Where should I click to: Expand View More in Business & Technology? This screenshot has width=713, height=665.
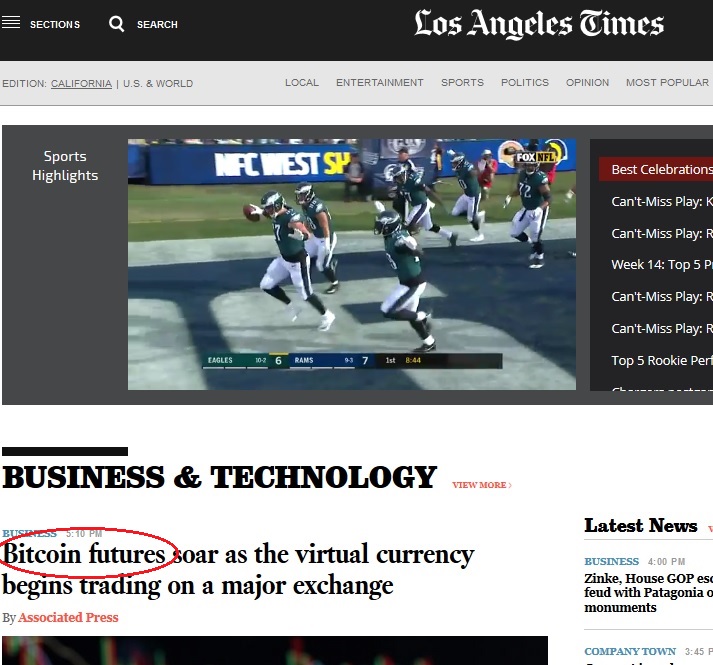tap(481, 485)
